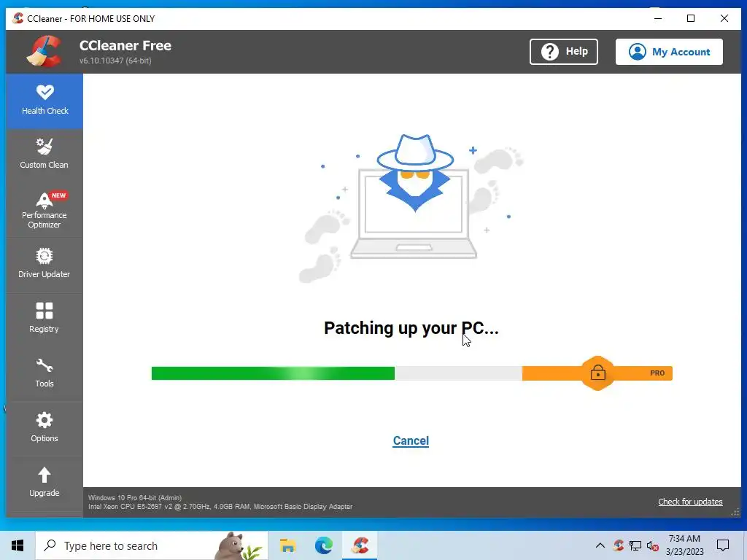Viewport: 747px width, 560px height.
Task: Open File Explorer from the taskbar
Action: [x=287, y=545]
